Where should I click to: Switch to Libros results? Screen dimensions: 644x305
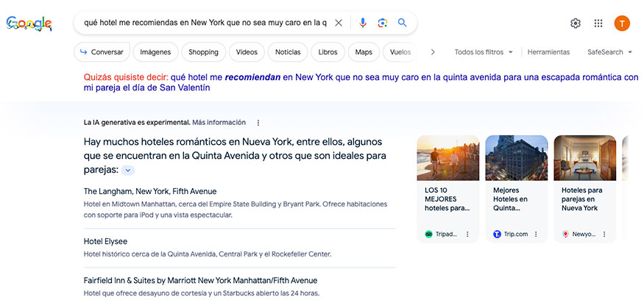point(328,52)
